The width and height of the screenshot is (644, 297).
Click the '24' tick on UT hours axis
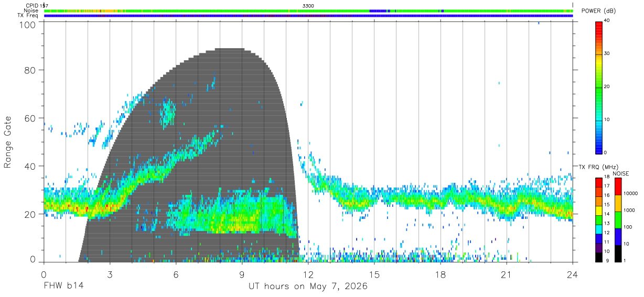[x=572, y=274]
